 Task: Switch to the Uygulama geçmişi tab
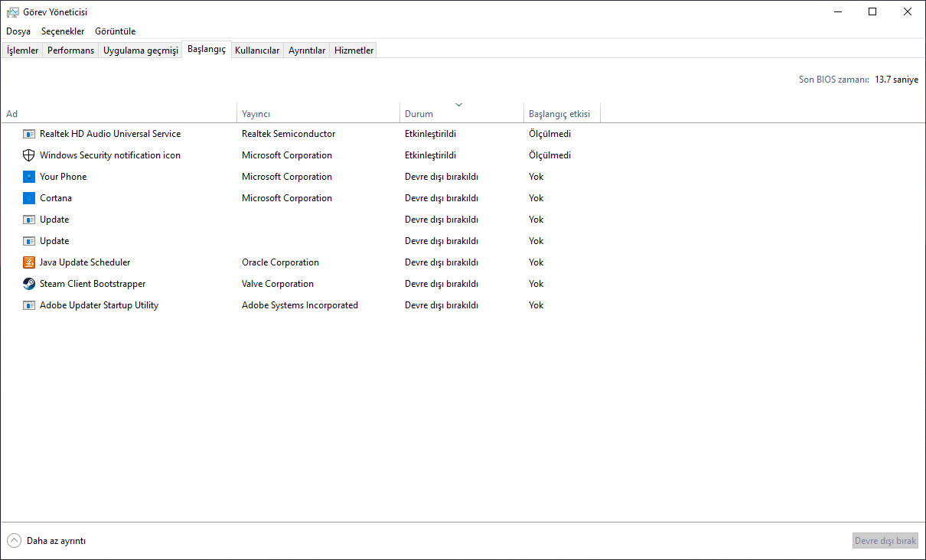[141, 50]
